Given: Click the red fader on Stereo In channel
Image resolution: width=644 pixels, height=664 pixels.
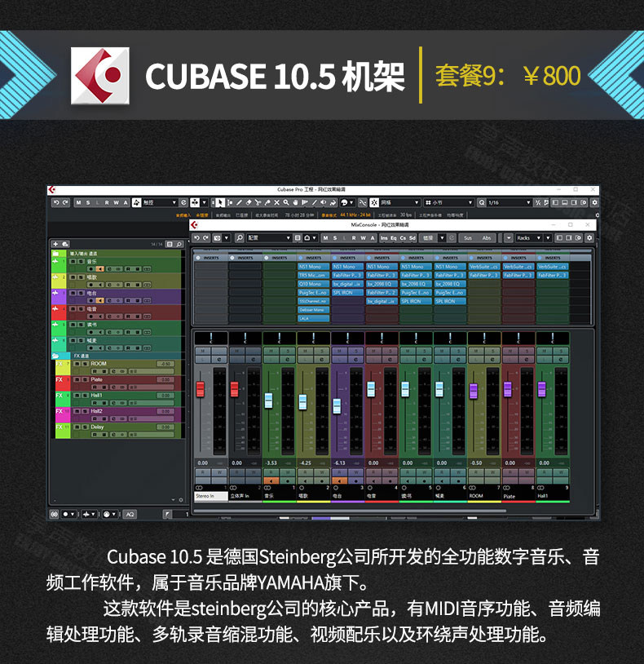Looking at the screenshot, I should (x=201, y=389).
